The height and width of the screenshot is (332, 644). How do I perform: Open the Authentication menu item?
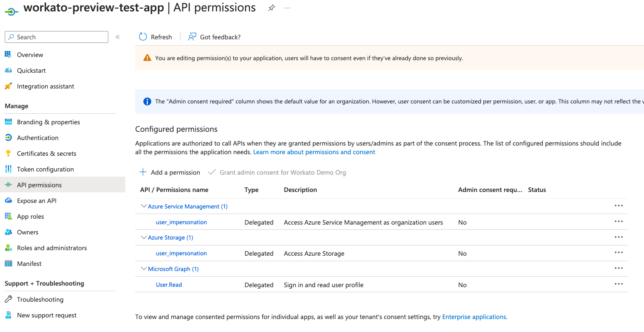tap(37, 138)
